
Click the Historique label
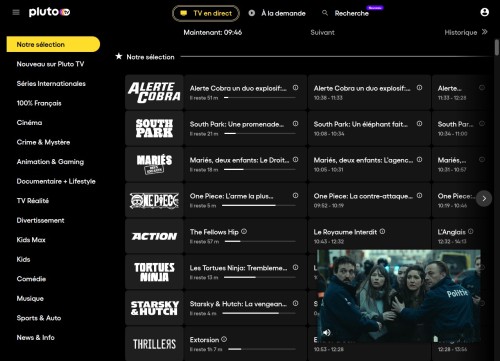click(x=461, y=32)
